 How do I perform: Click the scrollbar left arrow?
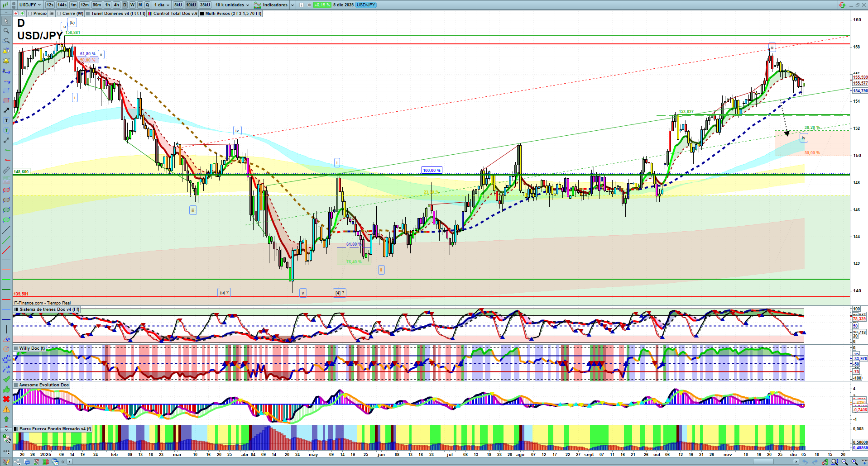click(70, 462)
